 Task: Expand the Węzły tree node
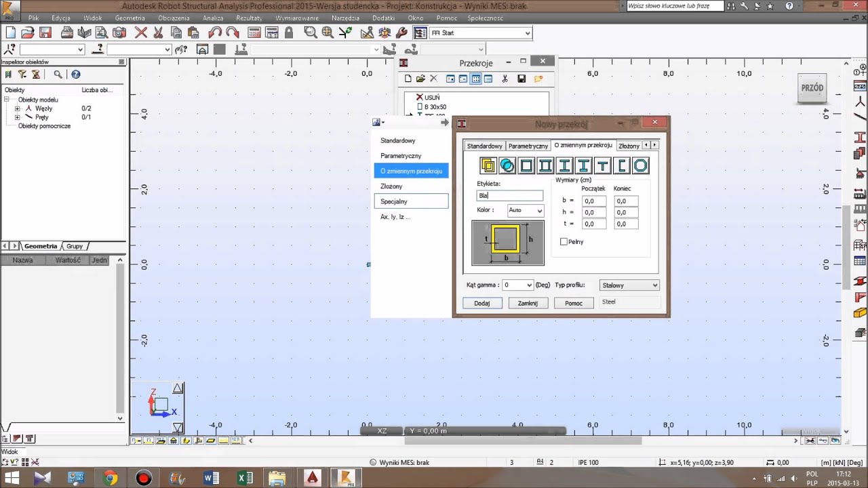pos(18,108)
